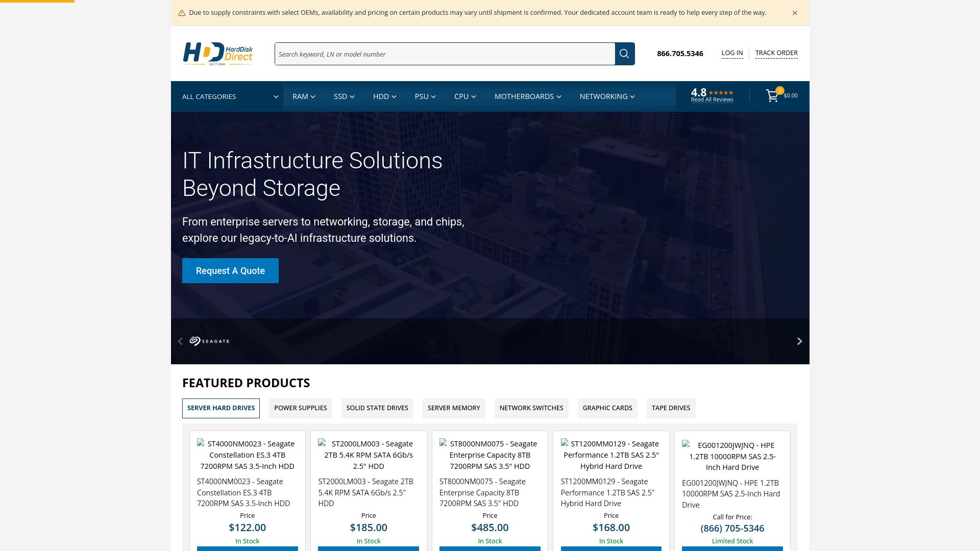Call (866) 705-5346 for HPE price
The height and width of the screenshot is (551, 980).
[x=732, y=529]
